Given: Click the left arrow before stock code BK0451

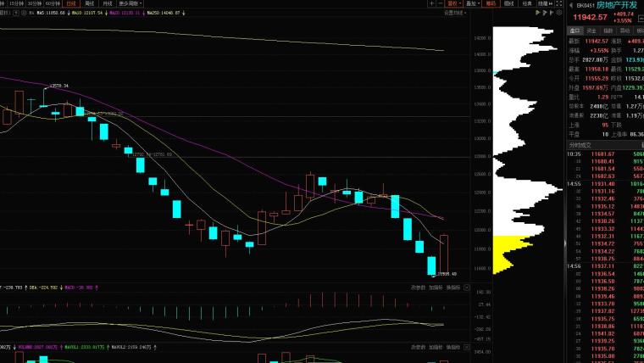Looking at the screenshot, I should click(569, 4).
